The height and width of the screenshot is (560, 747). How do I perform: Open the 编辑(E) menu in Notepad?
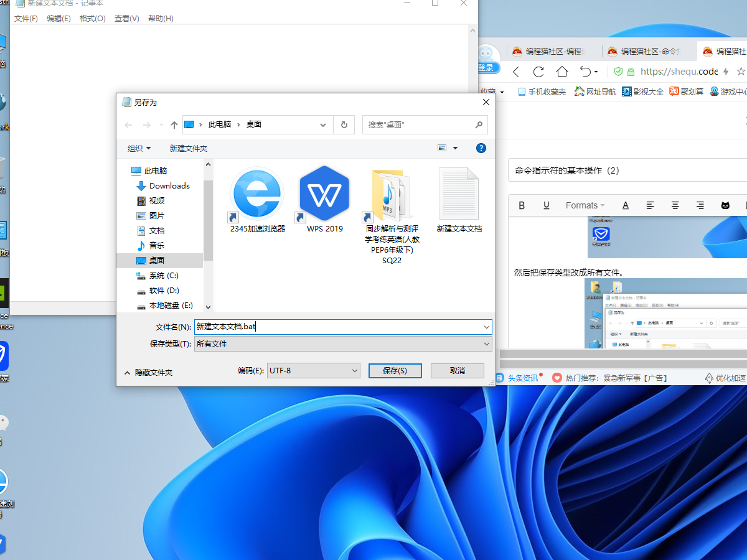click(x=59, y=19)
